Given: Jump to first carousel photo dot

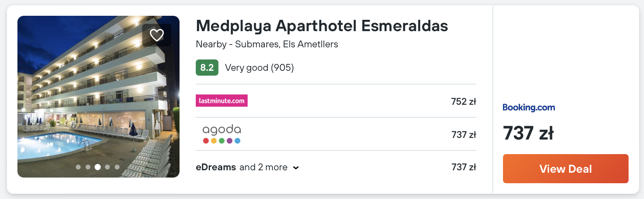Looking at the screenshot, I should pyautogui.click(x=78, y=167).
